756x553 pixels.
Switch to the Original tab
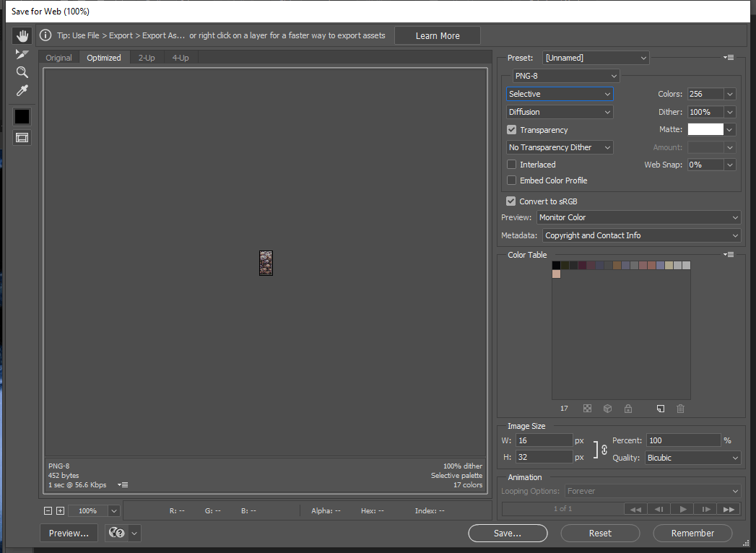[59, 58]
